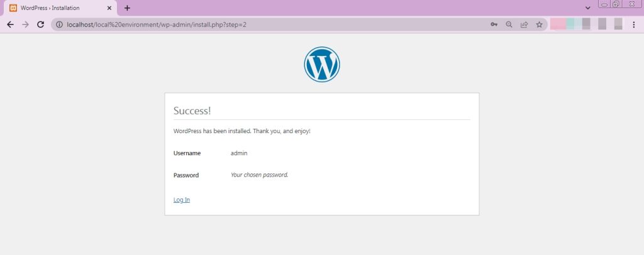Screen dimensions: 644x255
Task: Restore down the browser window
Action: (616, 4)
